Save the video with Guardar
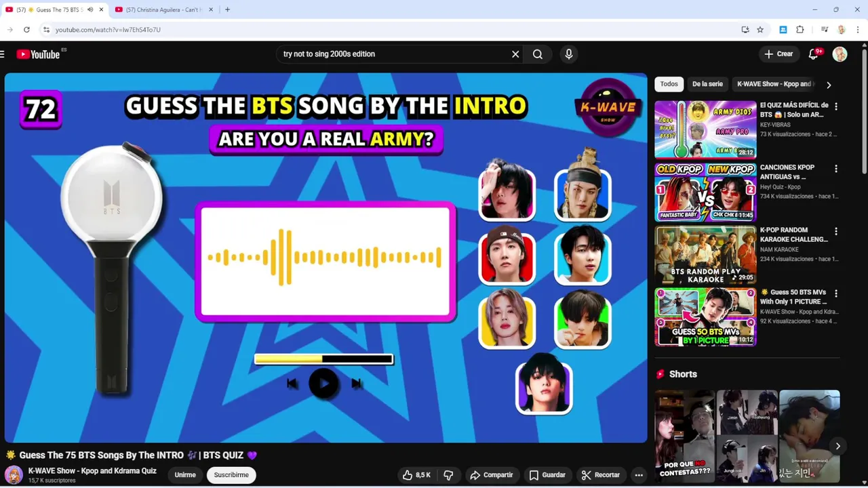Image resolution: width=868 pixels, height=488 pixels. coord(547,475)
